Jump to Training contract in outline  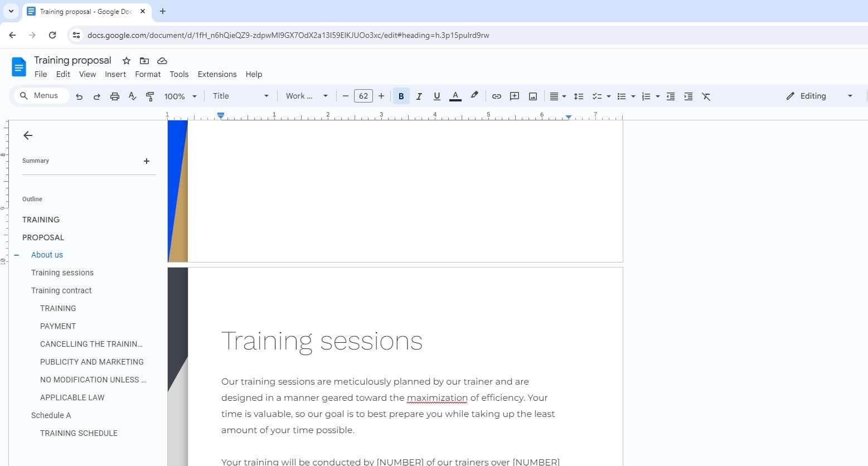point(61,290)
